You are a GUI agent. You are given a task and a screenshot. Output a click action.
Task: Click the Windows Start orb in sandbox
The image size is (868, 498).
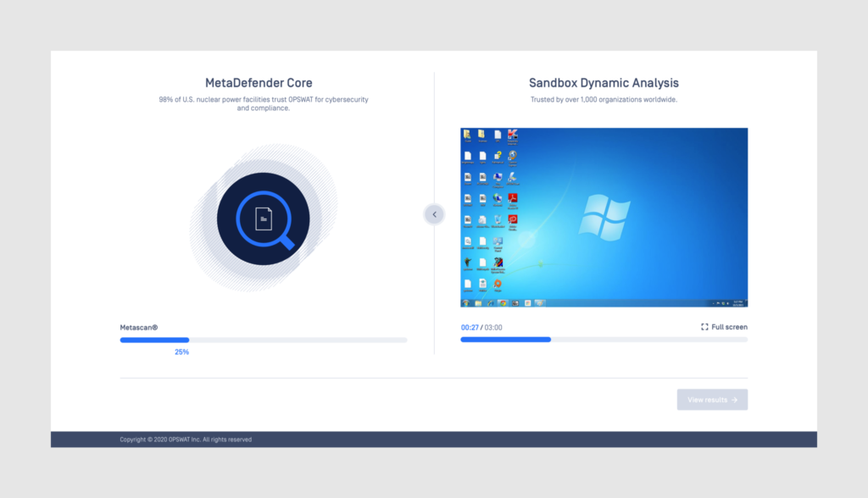[465, 302]
